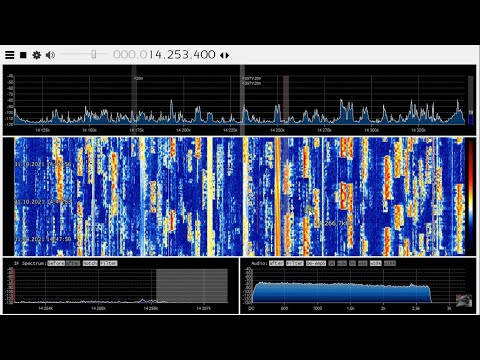
Task: Open the thumbnail in Audio panel corner
Action: (x=464, y=300)
